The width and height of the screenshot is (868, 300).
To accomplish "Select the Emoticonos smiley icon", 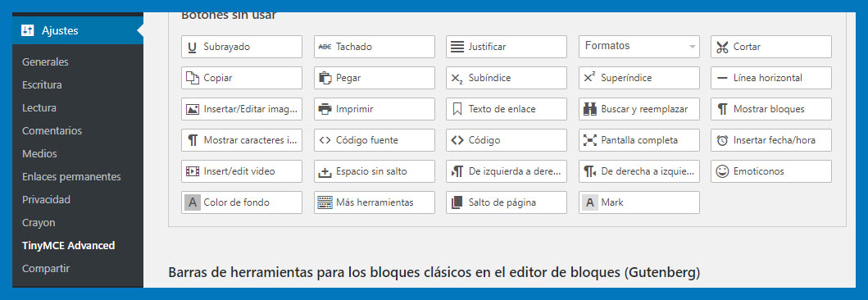I will [722, 171].
